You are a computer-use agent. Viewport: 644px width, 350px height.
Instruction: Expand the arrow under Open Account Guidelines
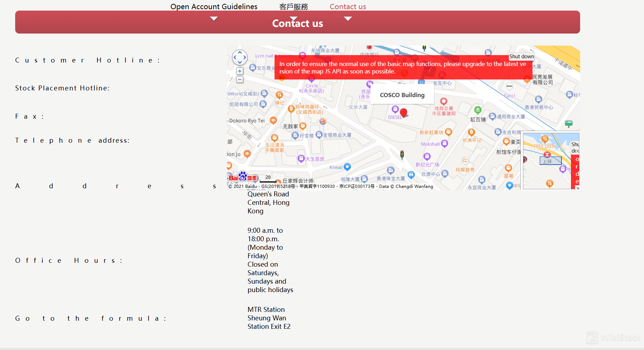pos(214,19)
